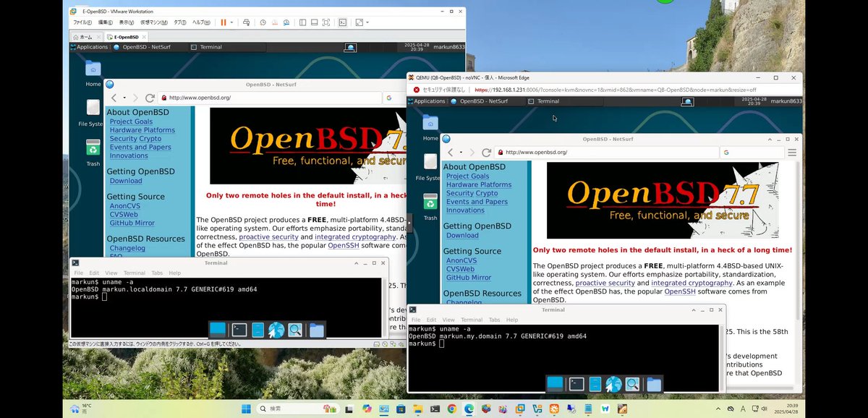Open hamburger menu in noVNC NetSurf

792,153
